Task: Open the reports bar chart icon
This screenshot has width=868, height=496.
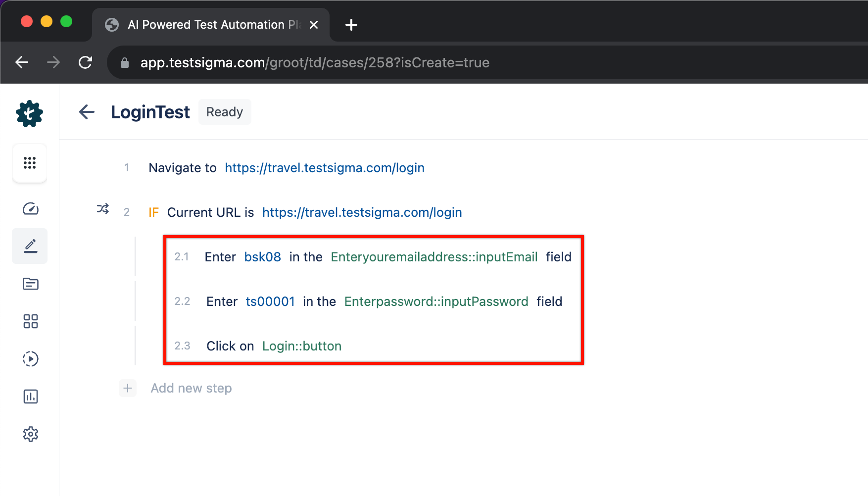Action: click(31, 397)
